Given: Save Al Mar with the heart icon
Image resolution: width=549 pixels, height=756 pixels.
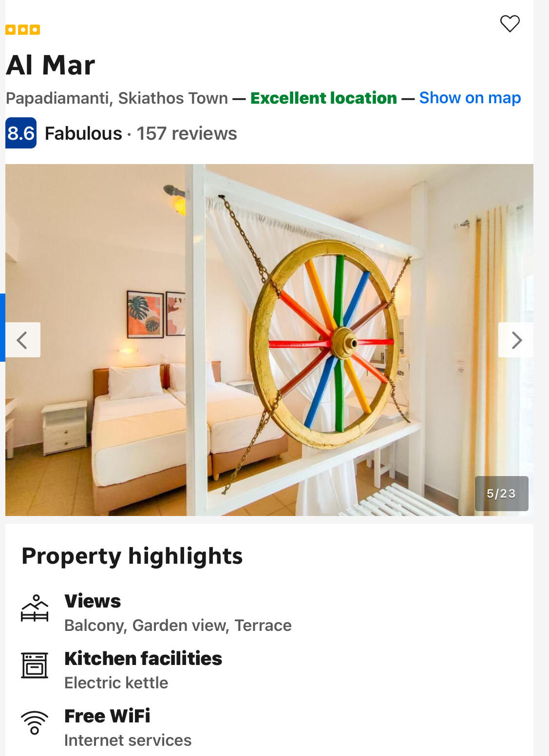Looking at the screenshot, I should (510, 23).
